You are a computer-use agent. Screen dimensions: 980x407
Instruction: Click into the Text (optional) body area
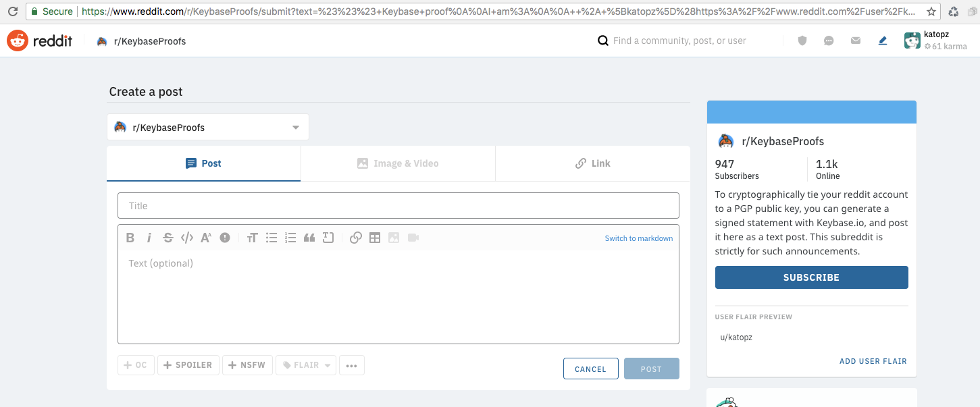click(x=398, y=297)
